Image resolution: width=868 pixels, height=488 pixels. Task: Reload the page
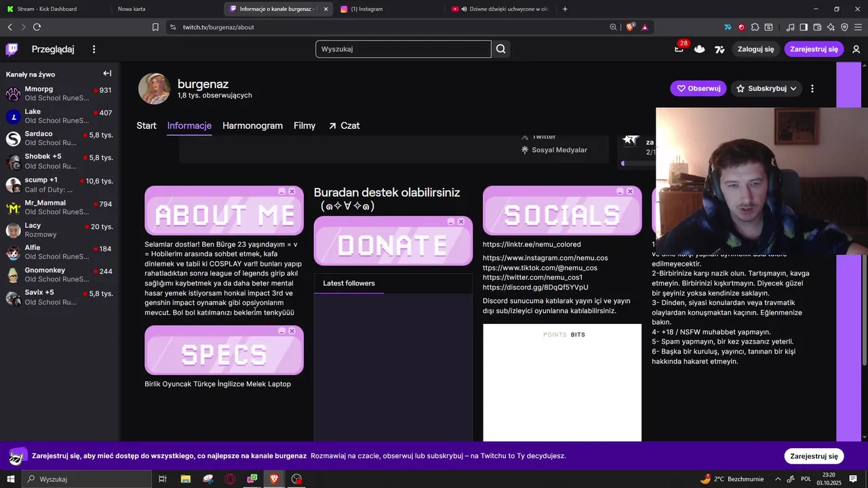[37, 27]
